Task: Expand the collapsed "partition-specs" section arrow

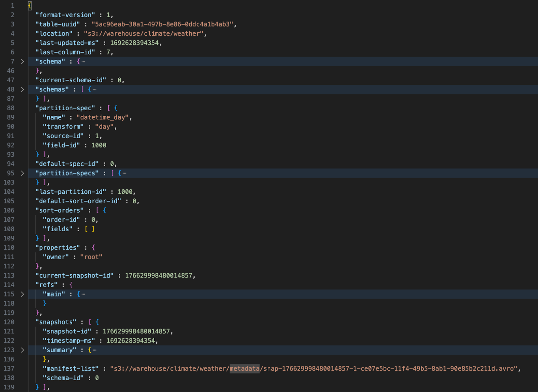Action: [x=22, y=173]
